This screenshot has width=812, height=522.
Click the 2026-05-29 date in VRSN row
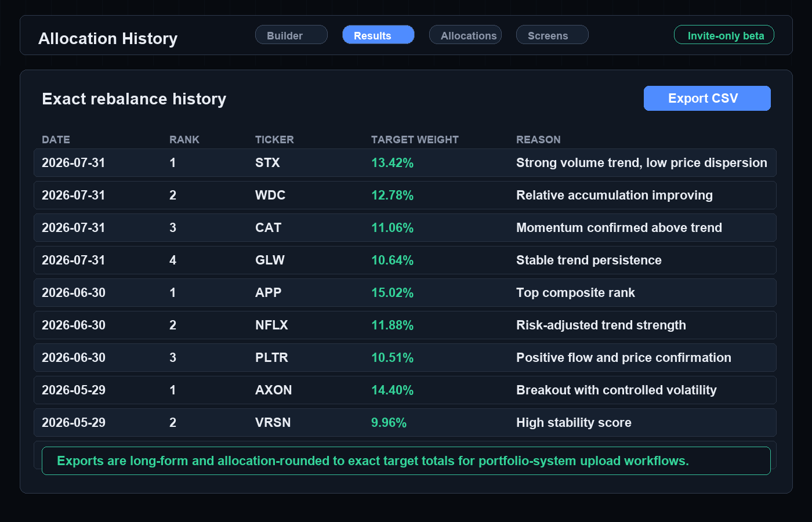[73, 423]
